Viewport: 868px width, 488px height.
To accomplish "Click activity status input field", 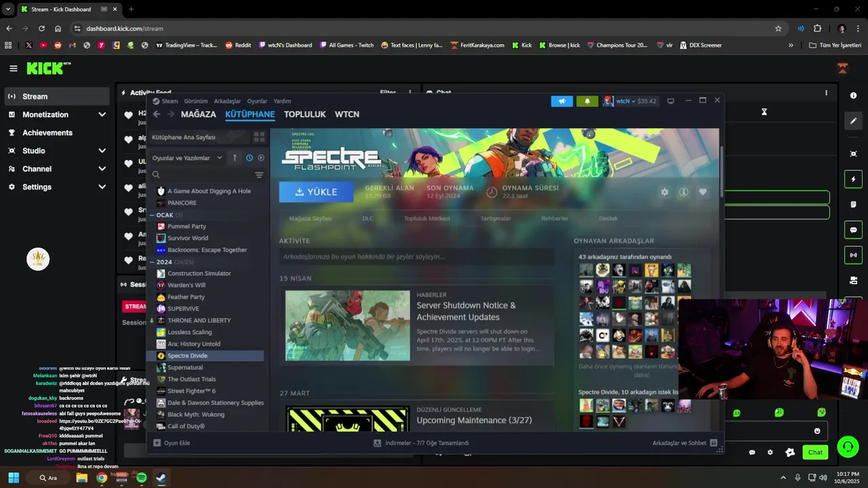I will click(416, 257).
